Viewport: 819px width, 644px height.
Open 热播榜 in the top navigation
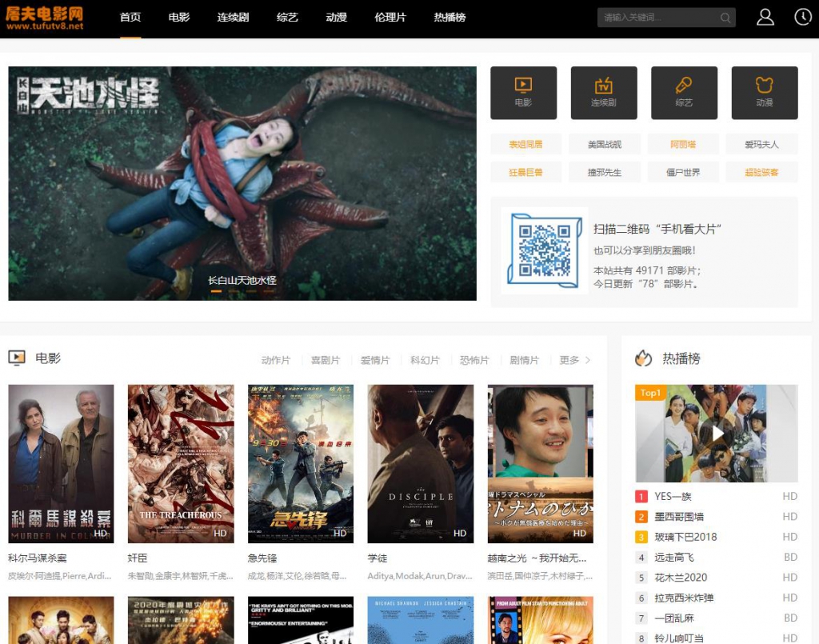[x=449, y=18]
